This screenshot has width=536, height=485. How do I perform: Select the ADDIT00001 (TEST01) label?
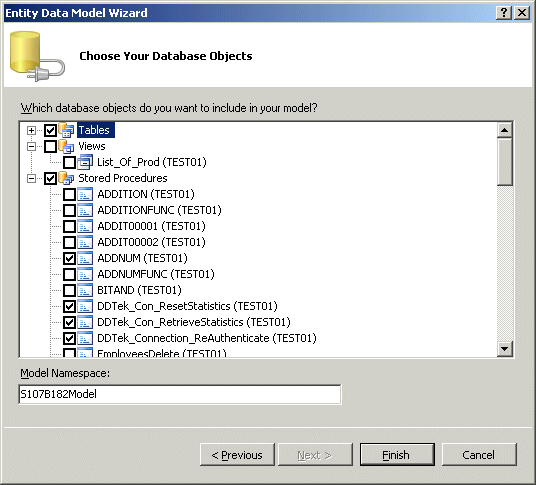pos(151,226)
